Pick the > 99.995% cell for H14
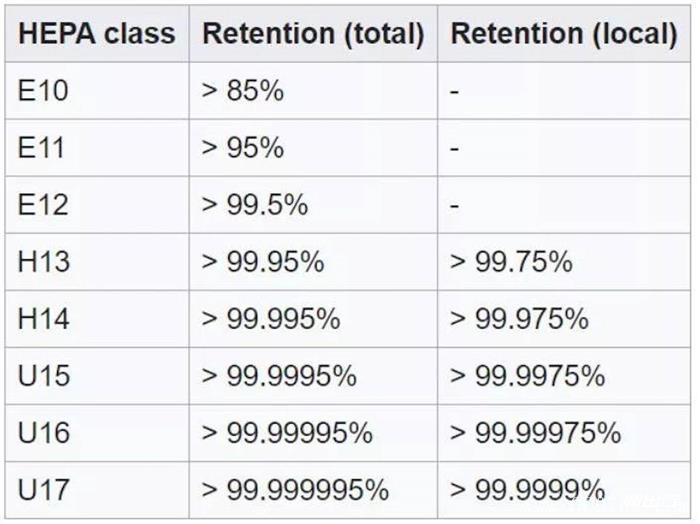700x524 pixels. click(x=270, y=319)
